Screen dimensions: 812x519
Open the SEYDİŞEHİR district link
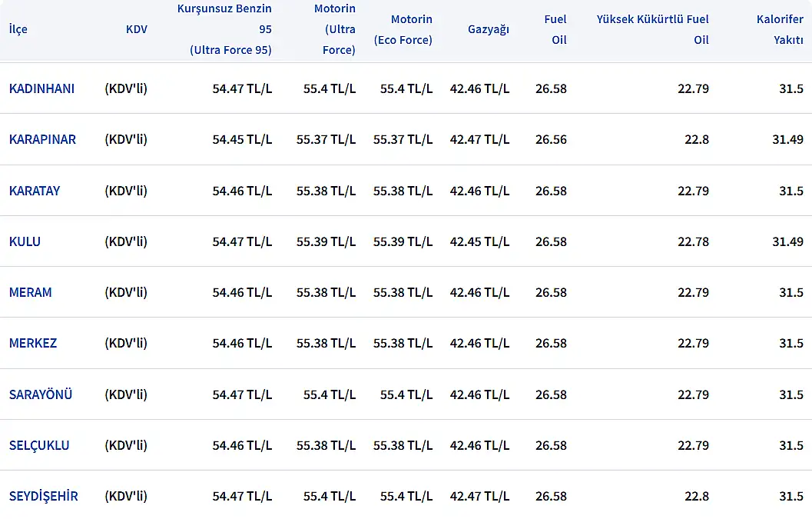click(44, 496)
